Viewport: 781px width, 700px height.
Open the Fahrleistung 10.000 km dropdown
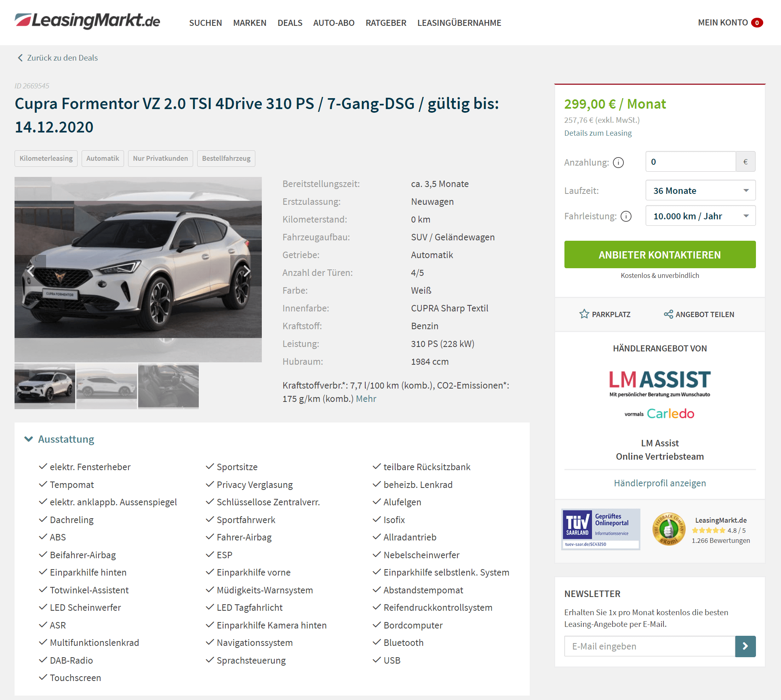pyautogui.click(x=701, y=216)
